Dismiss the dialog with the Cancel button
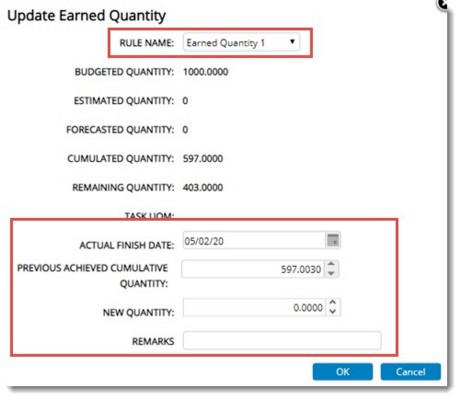 pyautogui.click(x=411, y=372)
